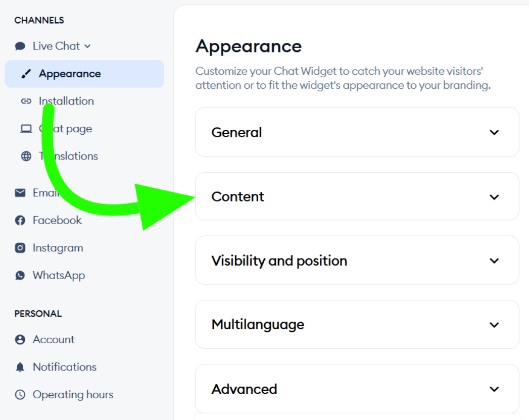Image resolution: width=529 pixels, height=420 pixels.
Task: Click the WhatsApp logo icon
Action: [20, 276]
